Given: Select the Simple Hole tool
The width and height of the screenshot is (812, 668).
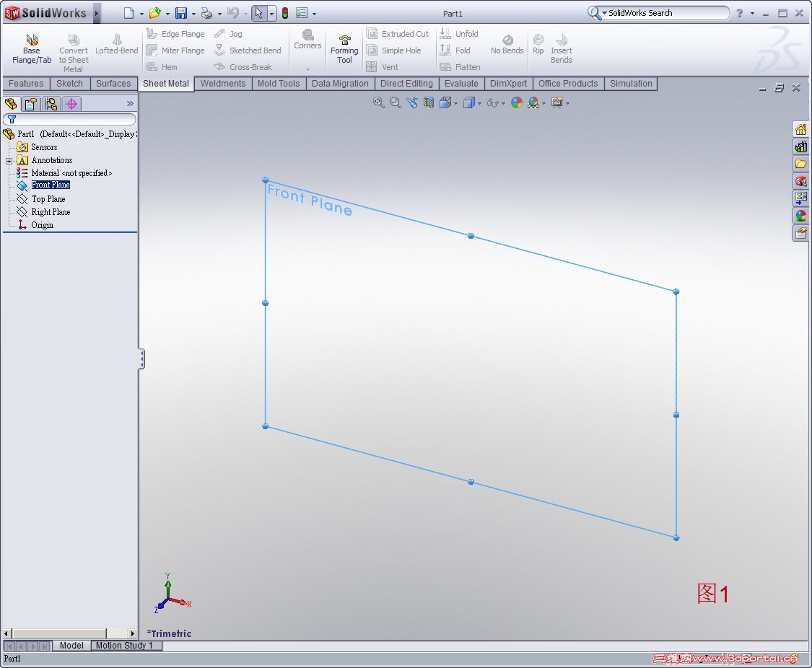Looking at the screenshot, I should point(393,50).
